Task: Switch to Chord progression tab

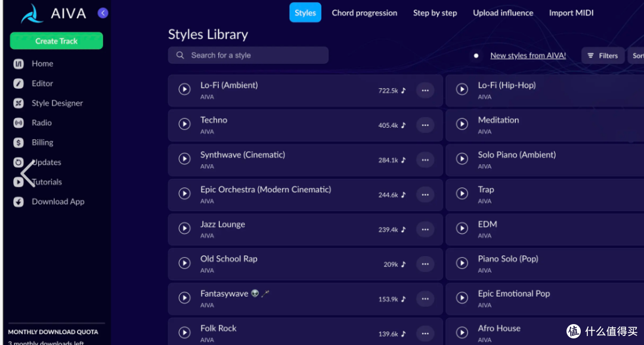Action: (364, 13)
